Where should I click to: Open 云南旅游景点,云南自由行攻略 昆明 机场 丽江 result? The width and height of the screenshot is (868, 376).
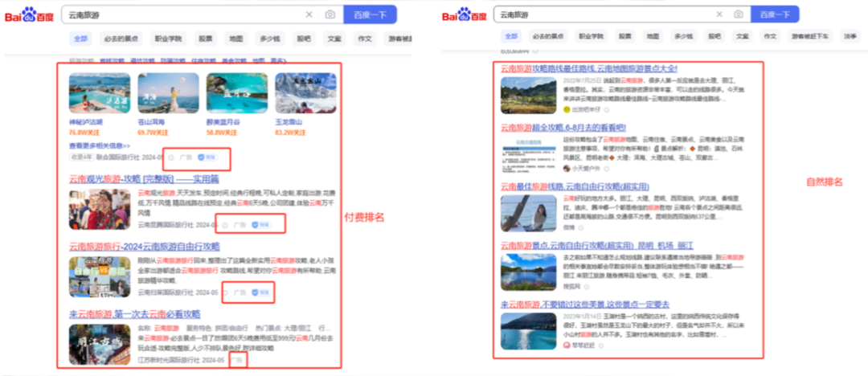[597, 245]
